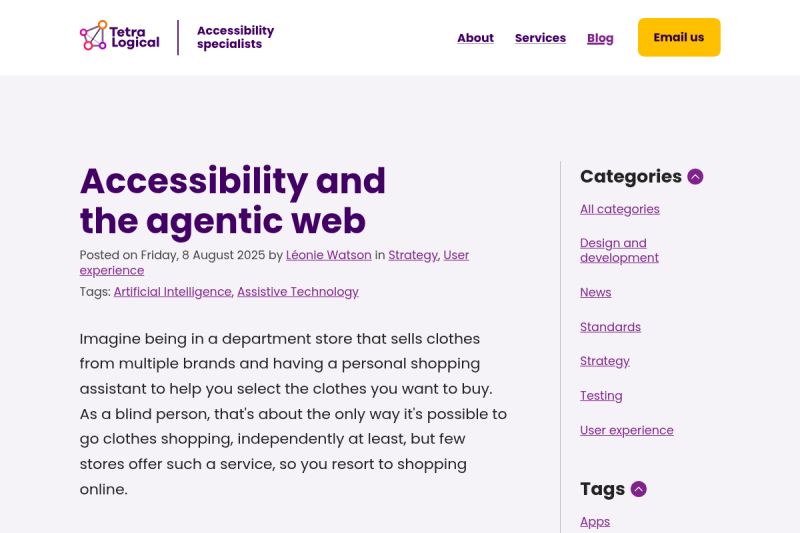This screenshot has width=800, height=533.
Task: Follow the Strategy link in post byline
Action: tap(412, 255)
